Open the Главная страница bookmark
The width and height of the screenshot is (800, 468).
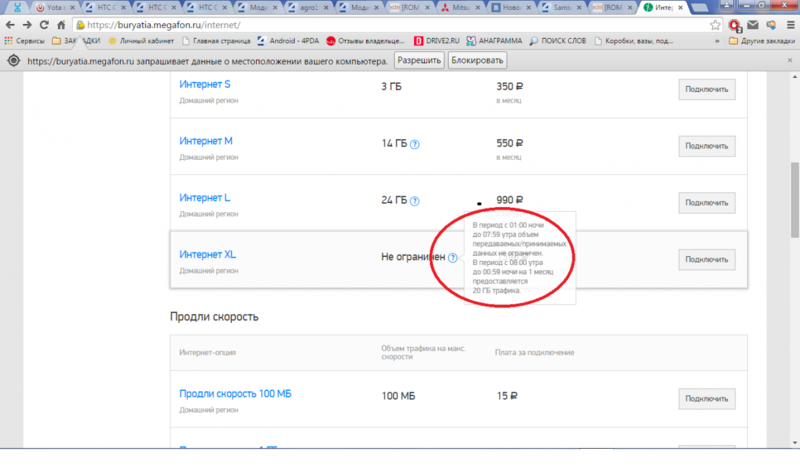216,41
